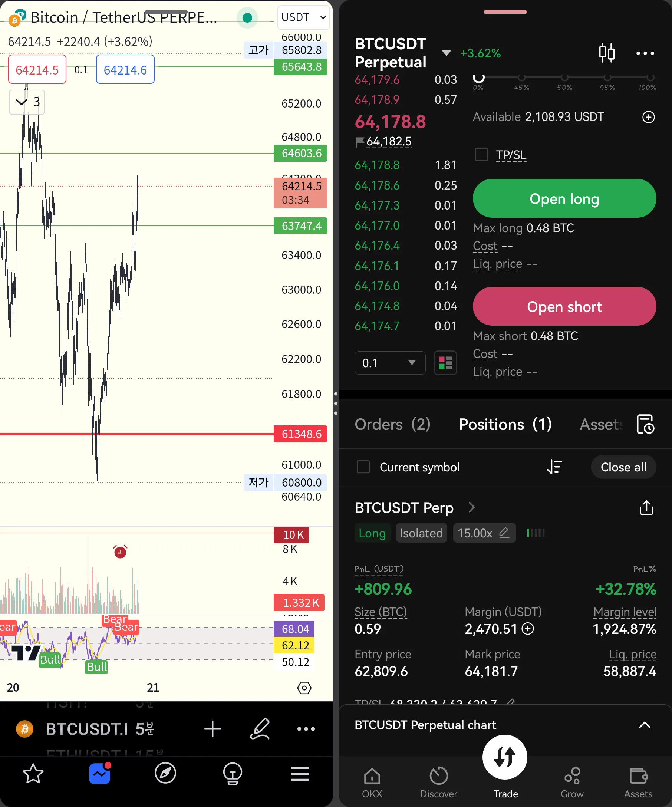Select the 64,179.6 ask price row
This screenshot has width=672, height=807.
click(406, 79)
